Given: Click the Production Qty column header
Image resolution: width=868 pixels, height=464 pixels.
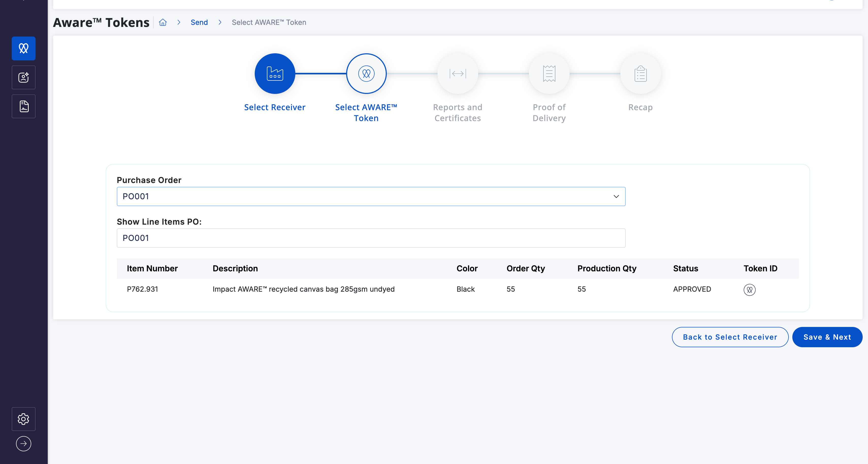Looking at the screenshot, I should coord(607,268).
